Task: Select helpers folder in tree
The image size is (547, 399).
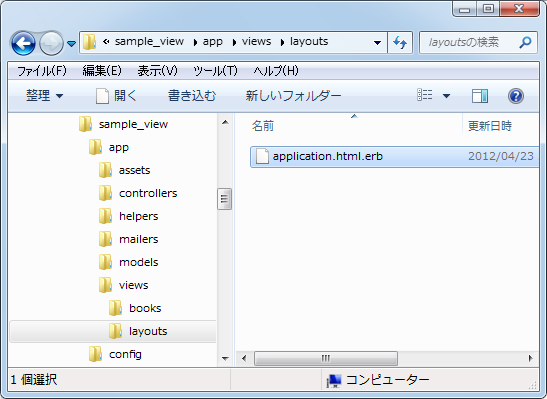Action: pos(138,217)
